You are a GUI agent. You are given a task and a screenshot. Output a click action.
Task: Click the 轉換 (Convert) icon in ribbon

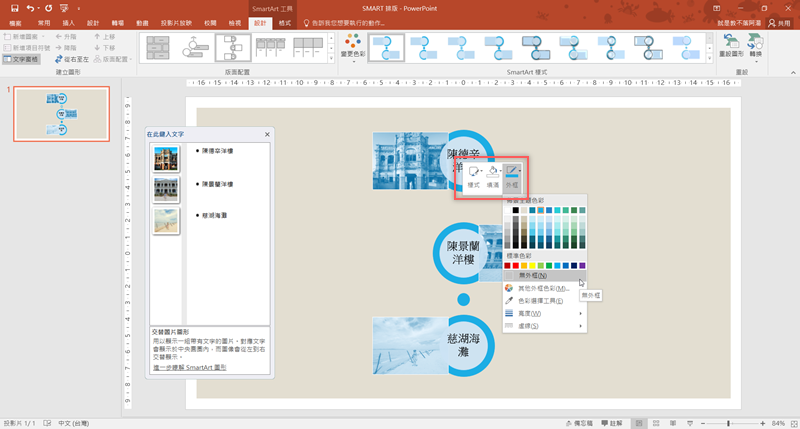(x=755, y=46)
